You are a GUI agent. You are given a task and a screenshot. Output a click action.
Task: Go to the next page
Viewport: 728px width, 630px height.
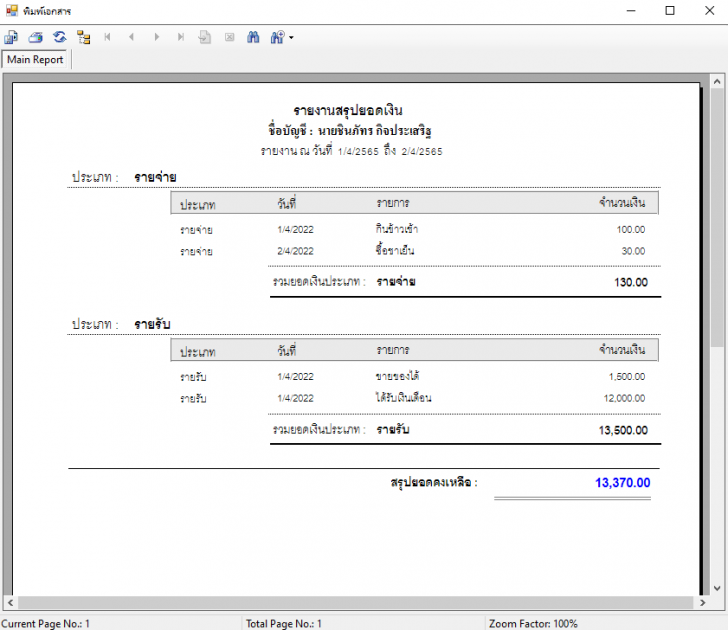tap(156, 37)
